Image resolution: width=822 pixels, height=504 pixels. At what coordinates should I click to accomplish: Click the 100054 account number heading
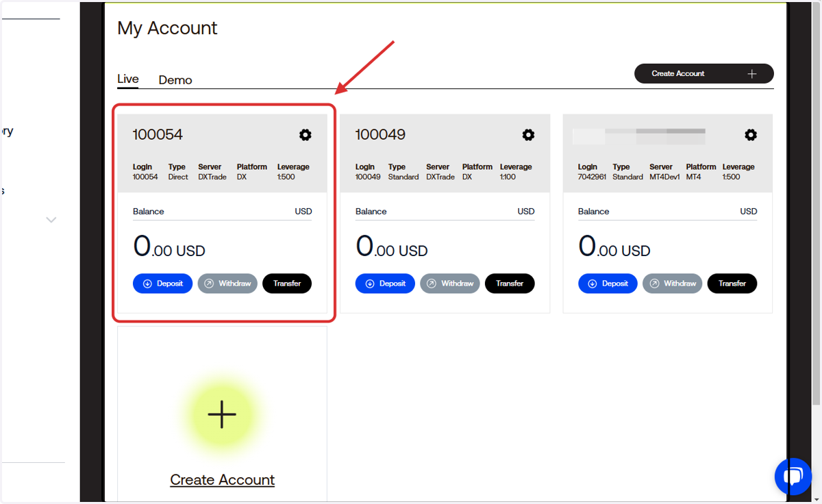coord(158,134)
